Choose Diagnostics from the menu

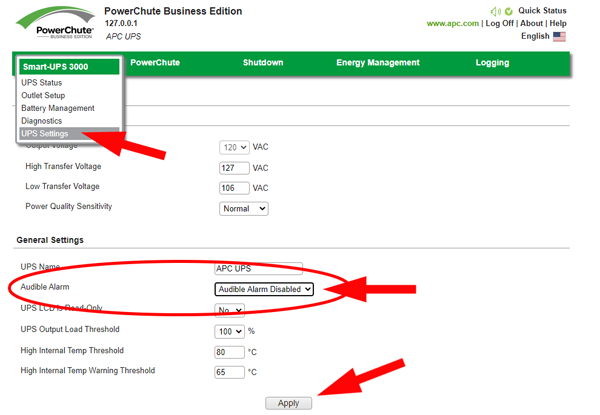tap(41, 121)
